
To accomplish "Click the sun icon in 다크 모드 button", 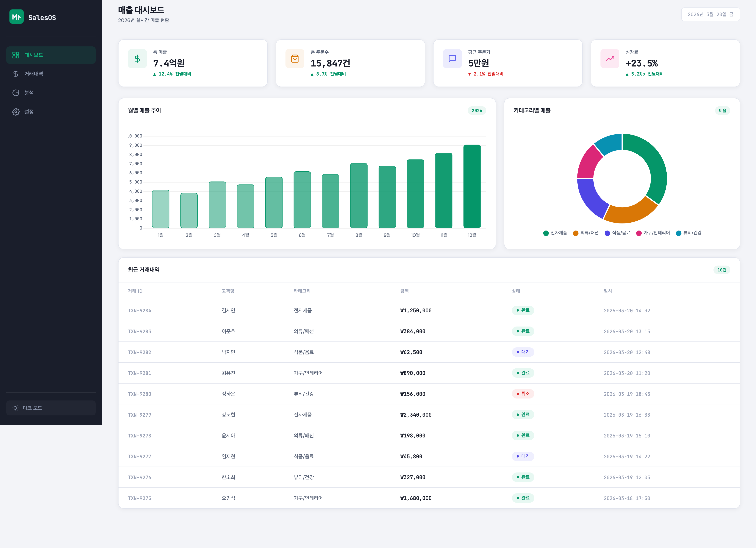I will [x=15, y=408].
